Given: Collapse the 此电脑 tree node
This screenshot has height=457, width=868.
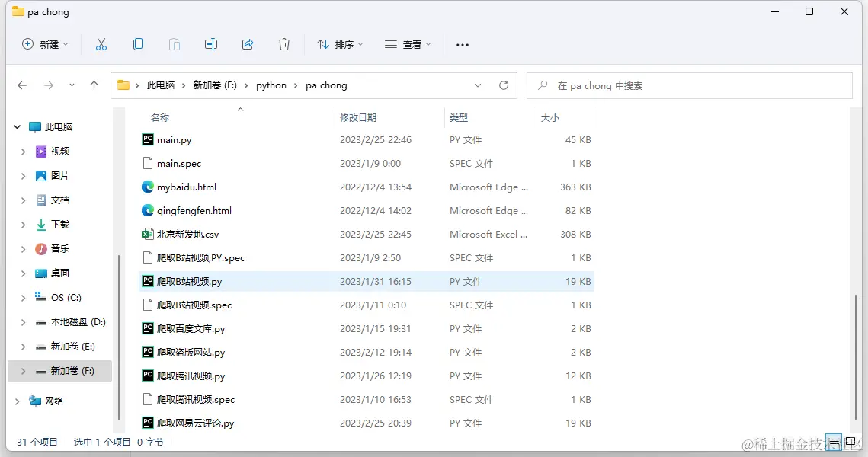Looking at the screenshot, I should tap(18, 126).
